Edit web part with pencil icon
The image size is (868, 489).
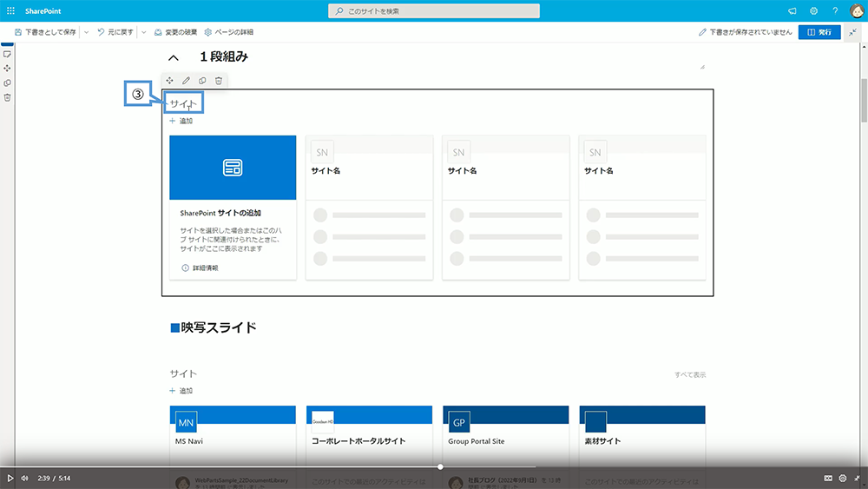pos(186,81)
